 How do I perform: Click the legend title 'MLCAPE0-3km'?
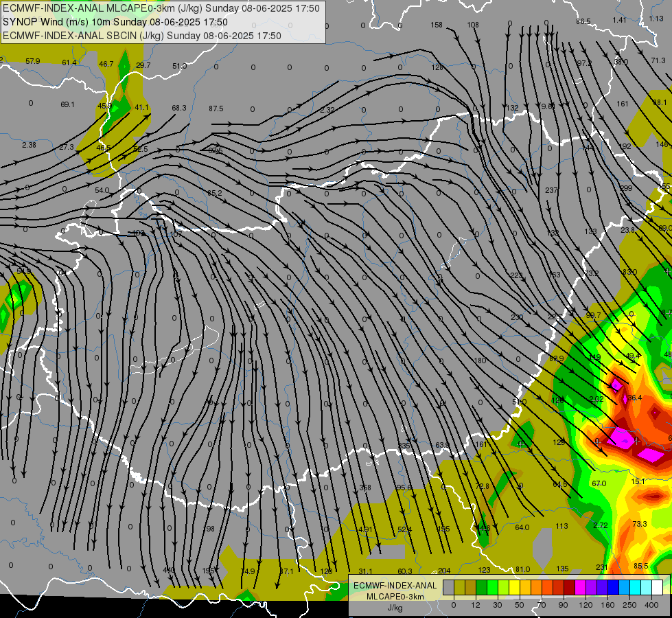(x=395, y=596)
